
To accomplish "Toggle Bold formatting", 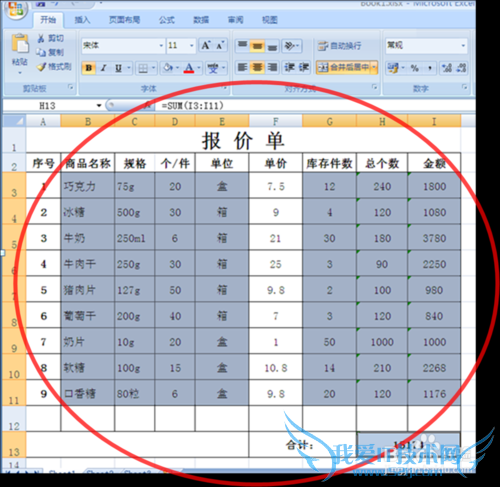I will 89,68.
